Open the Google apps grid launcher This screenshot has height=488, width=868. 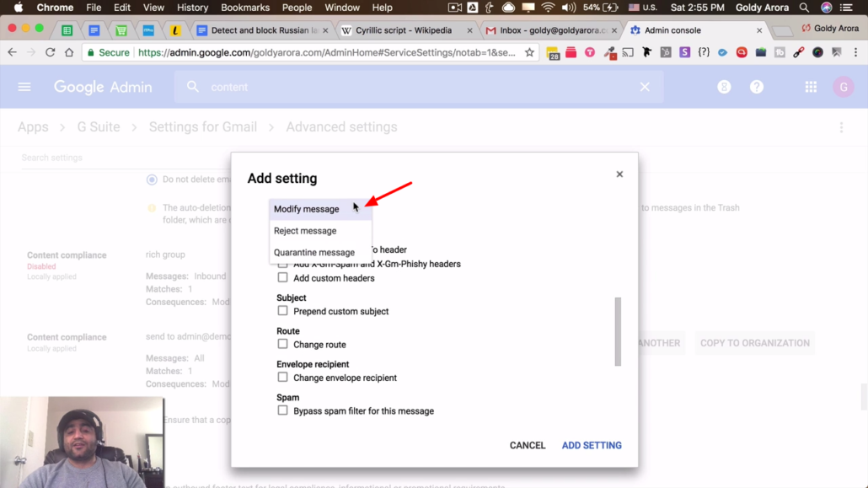[811, 87]
